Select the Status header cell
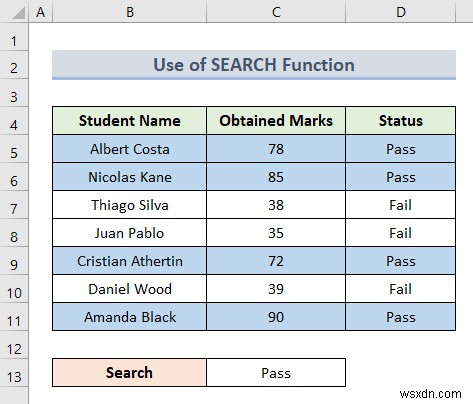This screenshot has height=404, width=473. click(401, 121)
